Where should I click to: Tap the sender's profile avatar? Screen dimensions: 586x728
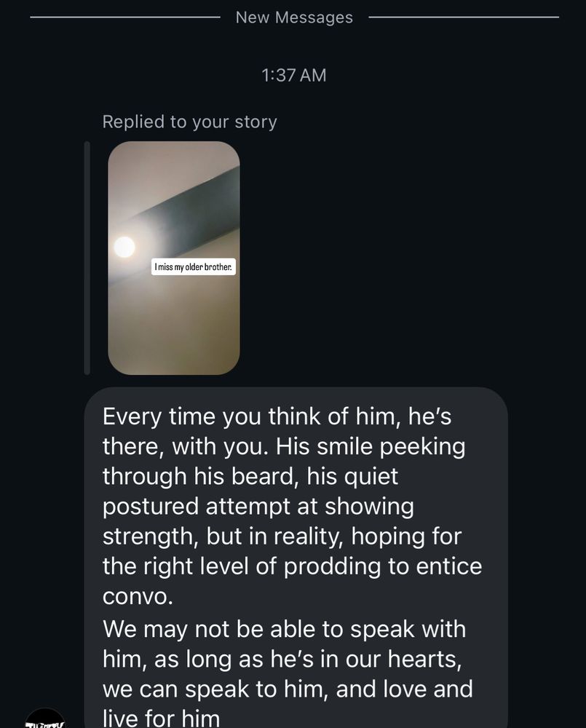[44, 719]
